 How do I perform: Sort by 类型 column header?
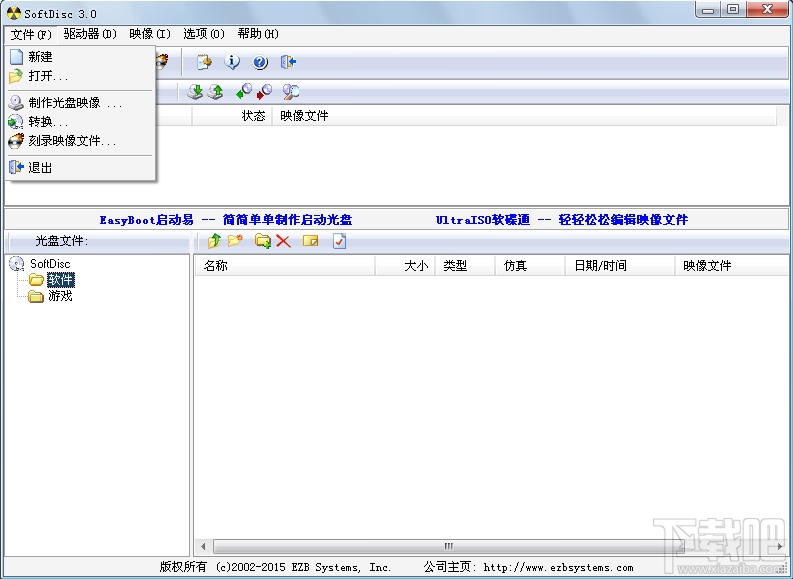pyautogui.click(x=465, y=265)
